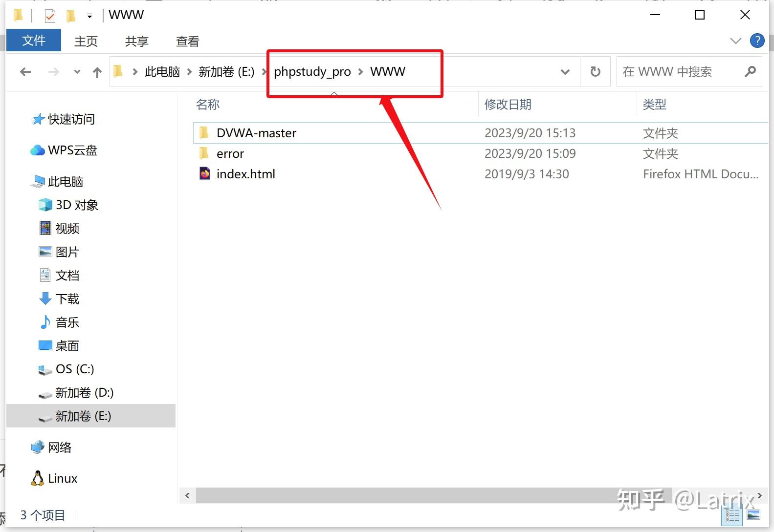The width and height of the screenshot is (774, 532).
Task: Sort by the 修改日期 column header
Action: click(x=508, y=104)
